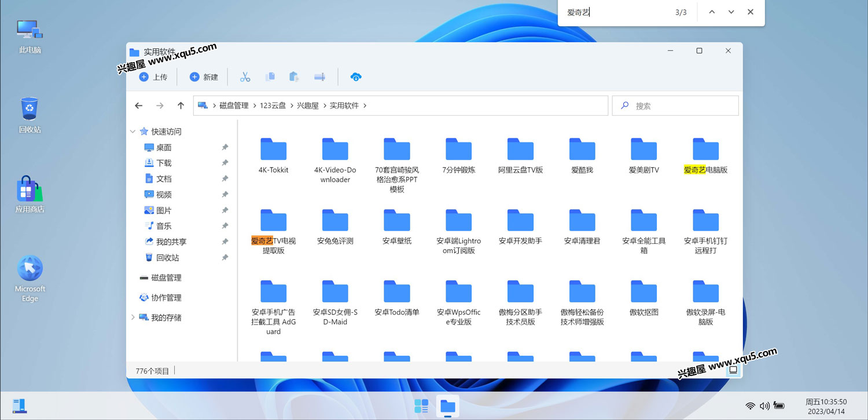Click the cloud download icon
Image resolution: width=868 pixels, height=420 pixels.
356,77
